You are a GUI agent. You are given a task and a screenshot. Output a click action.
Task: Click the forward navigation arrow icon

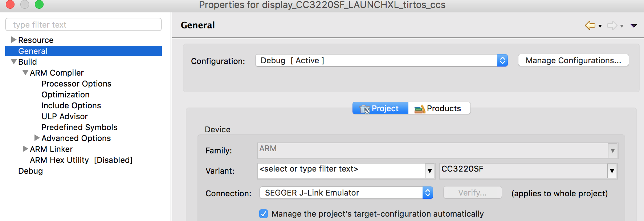click(612, 25)
